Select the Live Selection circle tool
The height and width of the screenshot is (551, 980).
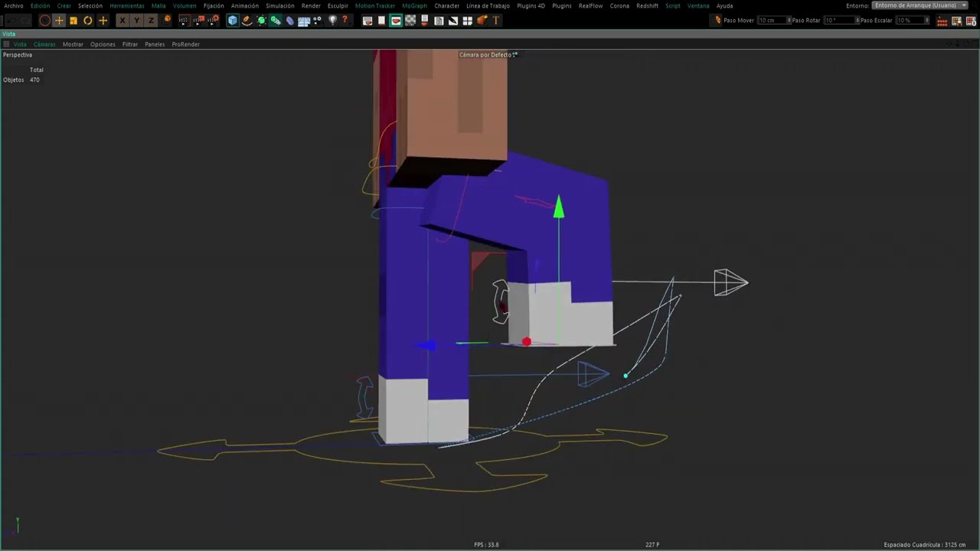coord(45,21)
